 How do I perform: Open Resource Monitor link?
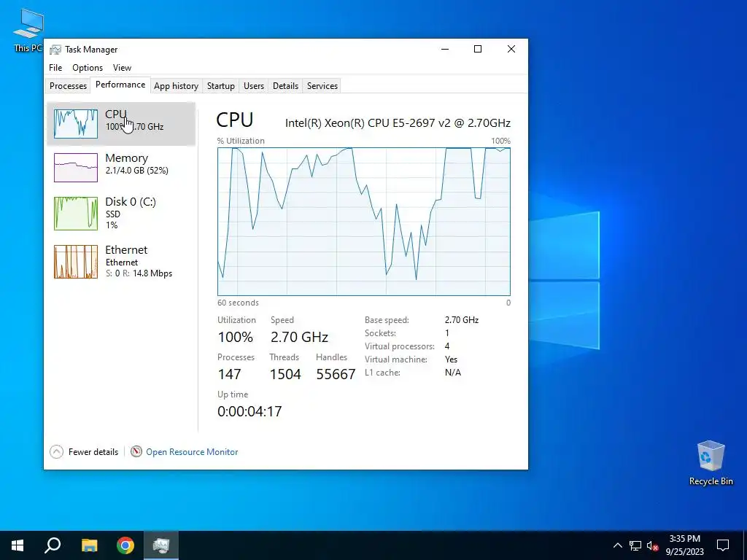tap(192, 452)
